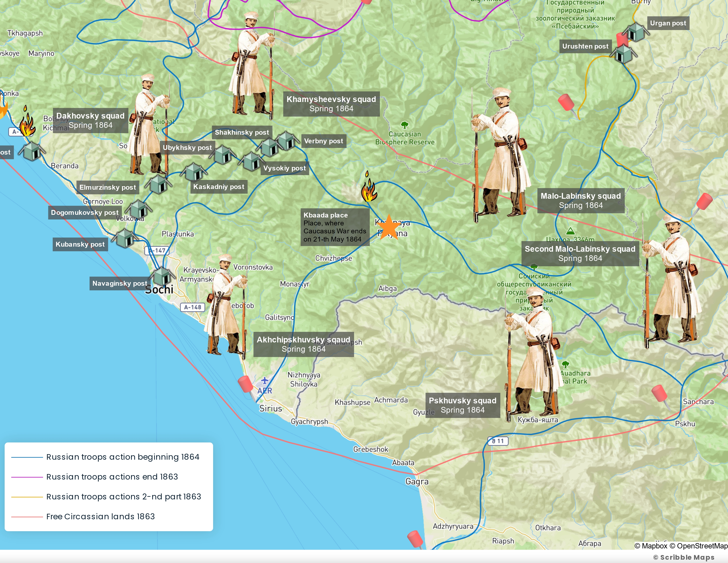Open the Khamysheevsky squad Spring 1864 label
Viewport: 728px width, 563px height.
331,104
